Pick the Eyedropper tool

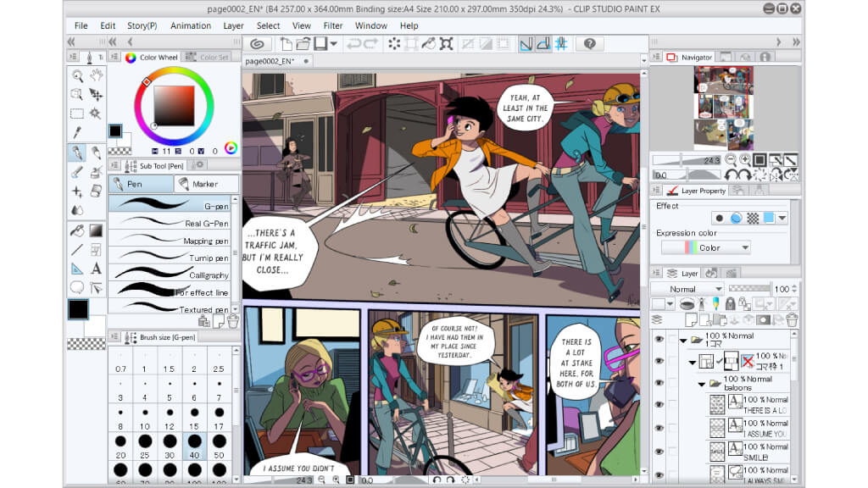[x=77, y=132]
